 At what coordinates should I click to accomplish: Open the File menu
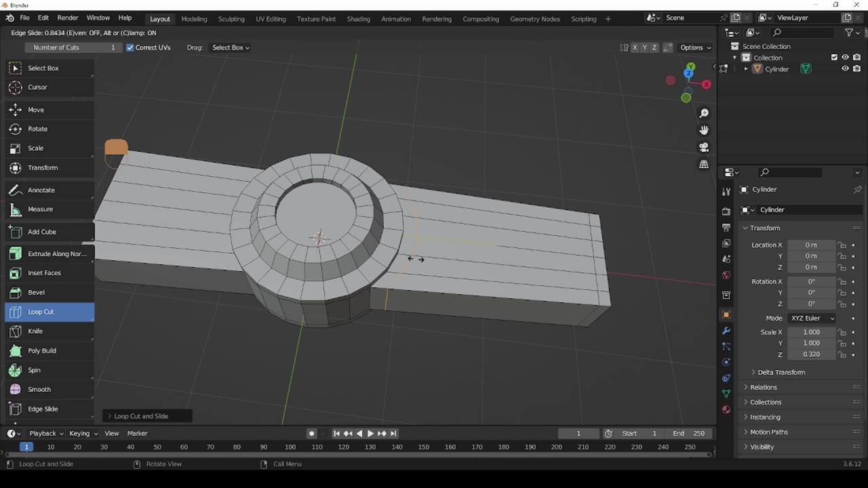[24, 18]
